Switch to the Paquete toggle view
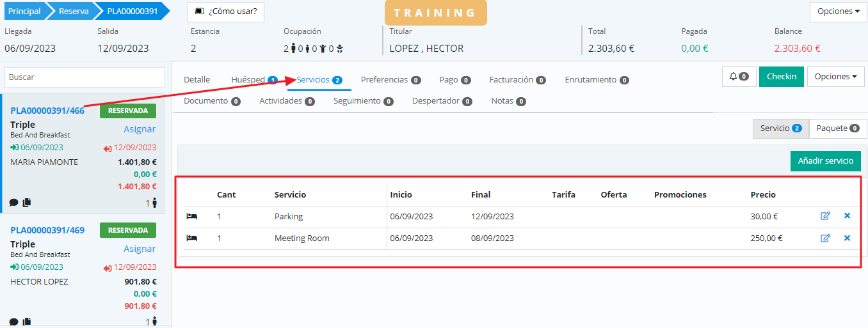The height and width of the screenshot is (328, 868). coord(837,129)
